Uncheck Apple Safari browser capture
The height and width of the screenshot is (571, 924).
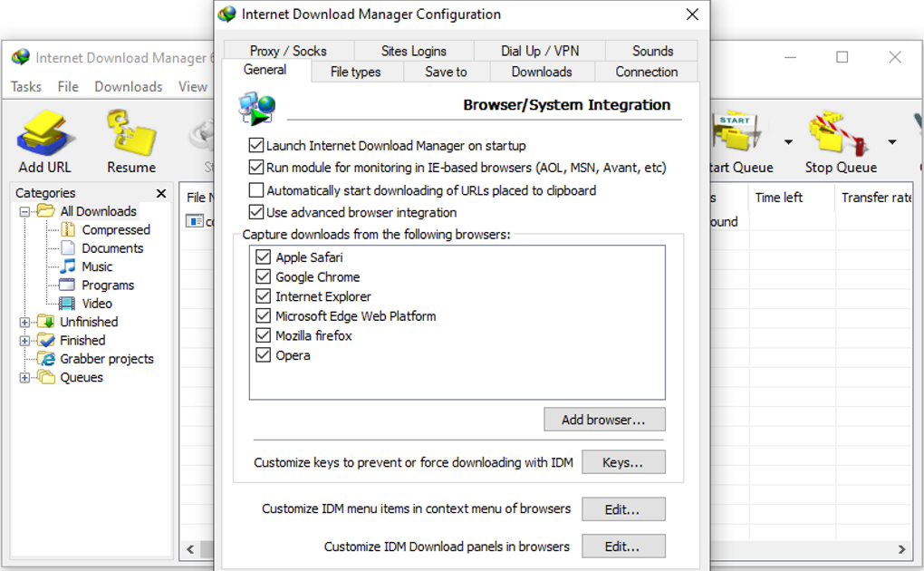point(263,257)
